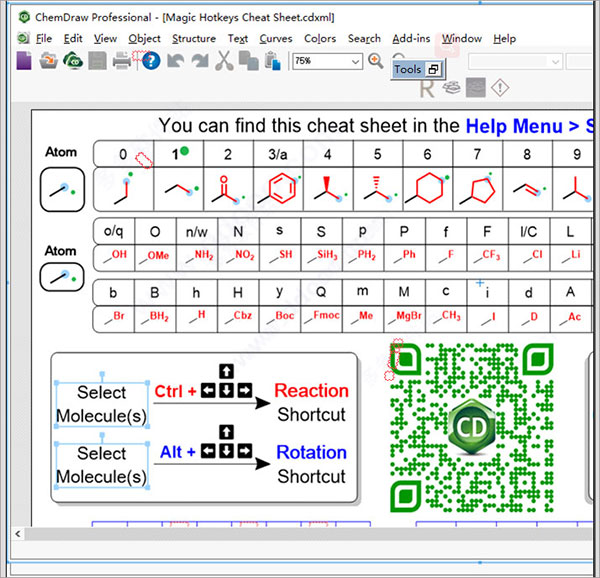600x578 pixels.
Task: Open the File menu
Action: [44, 39]
